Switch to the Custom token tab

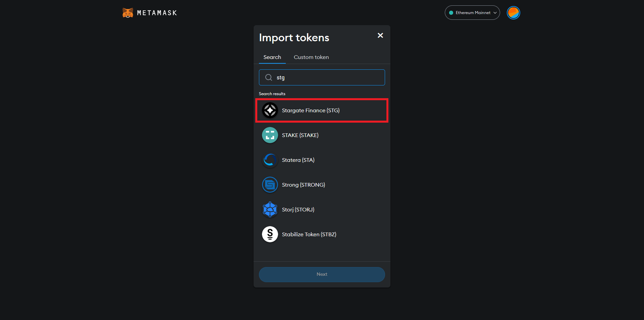pos(311,57)
